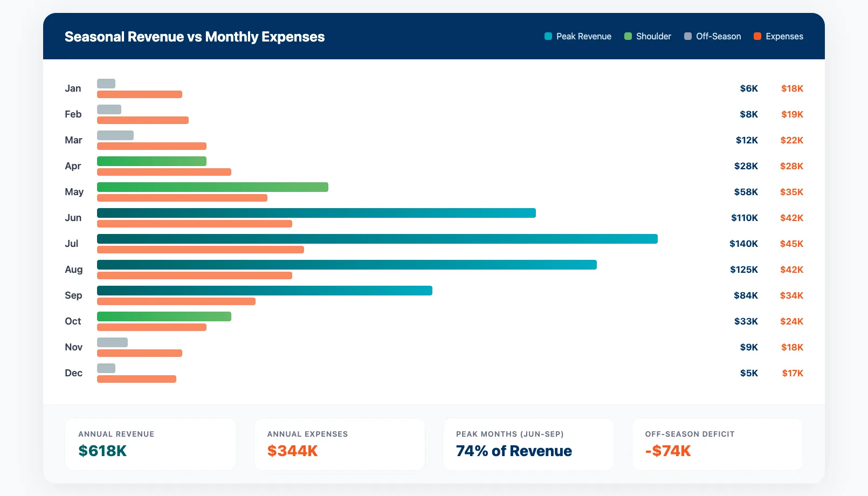
Task: Click the $5K December revenue value
Action: click(x=749, y=373)
